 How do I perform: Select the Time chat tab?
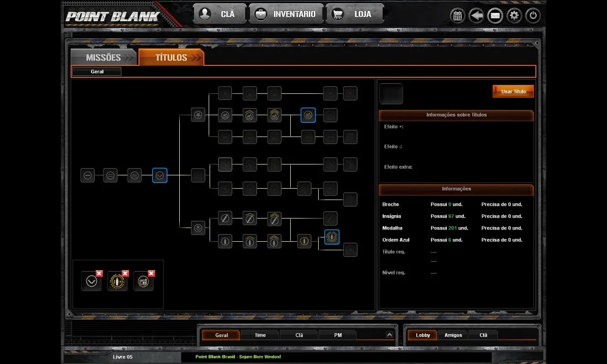tap(260, 335)
